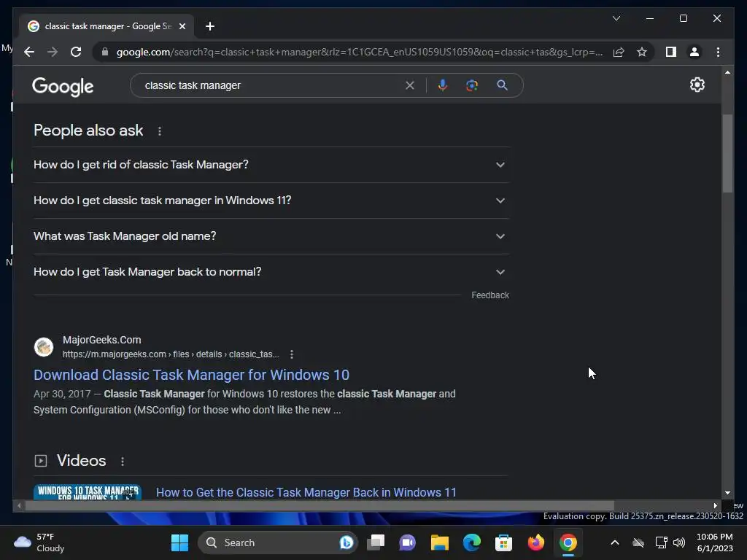The height and width of the screenshot is (560, 747).
Task: Open the weather widget showing 57°F
Action: coord(39,542)
